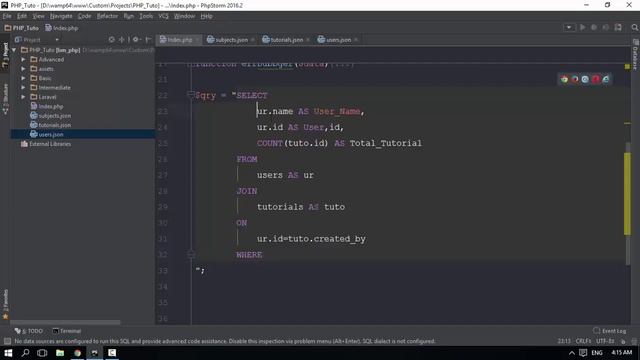Close the tutorials.json tab
This screenshot has width=640, height=360.
click(308, 40)
